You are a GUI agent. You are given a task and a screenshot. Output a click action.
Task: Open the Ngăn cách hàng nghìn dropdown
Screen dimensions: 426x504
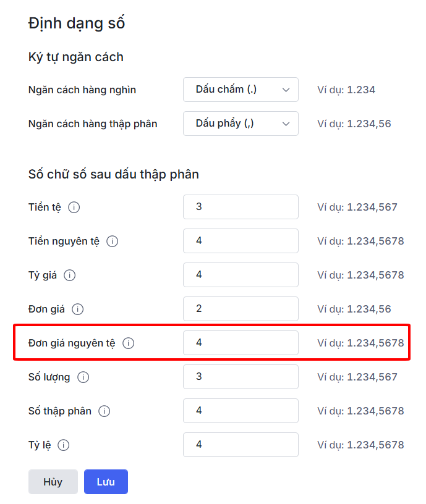pyautogui.click(x=241, y=90)
